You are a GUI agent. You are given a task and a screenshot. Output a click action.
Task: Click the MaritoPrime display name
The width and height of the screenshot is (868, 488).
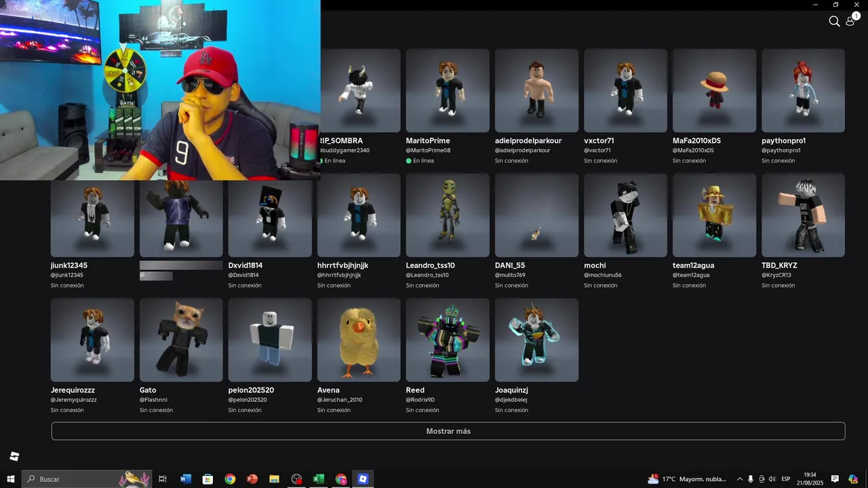pos(428,141)
